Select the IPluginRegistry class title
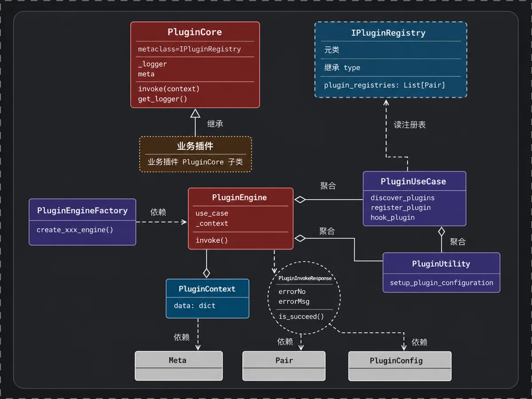 [388, 33]
